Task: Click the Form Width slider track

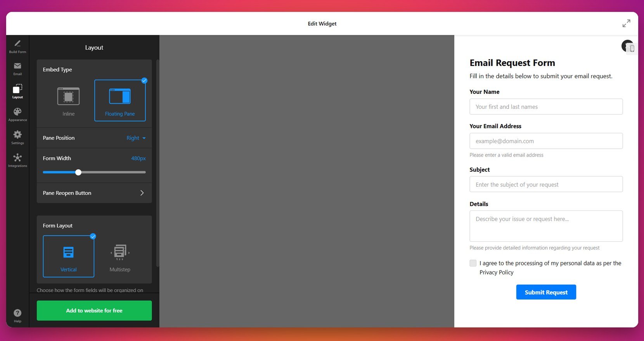Action: point(94,172)
